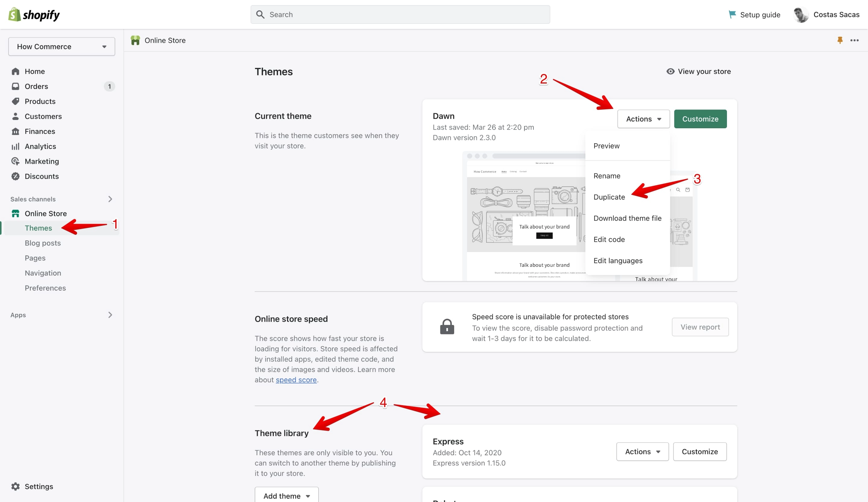Open Preferences in sidebar
Viewport: 868px width, 502px height.
point(45,288)
